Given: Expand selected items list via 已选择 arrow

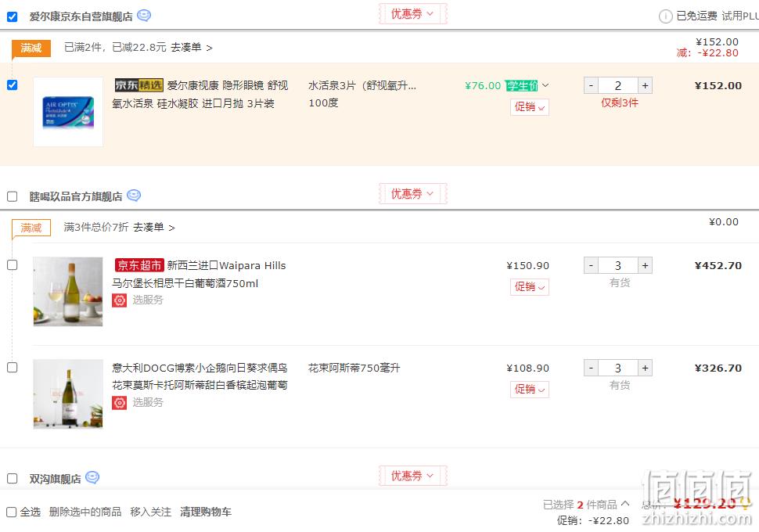Looking at the screenshot, I should 625,503.
